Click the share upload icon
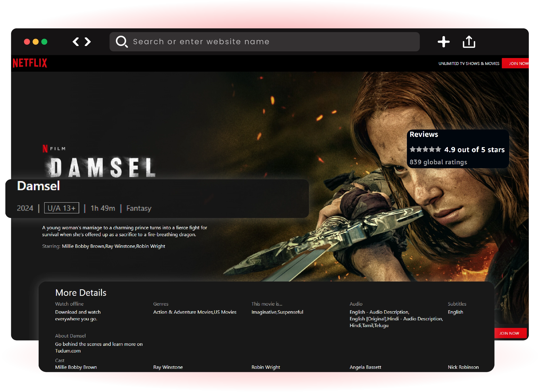 point(469,42)
